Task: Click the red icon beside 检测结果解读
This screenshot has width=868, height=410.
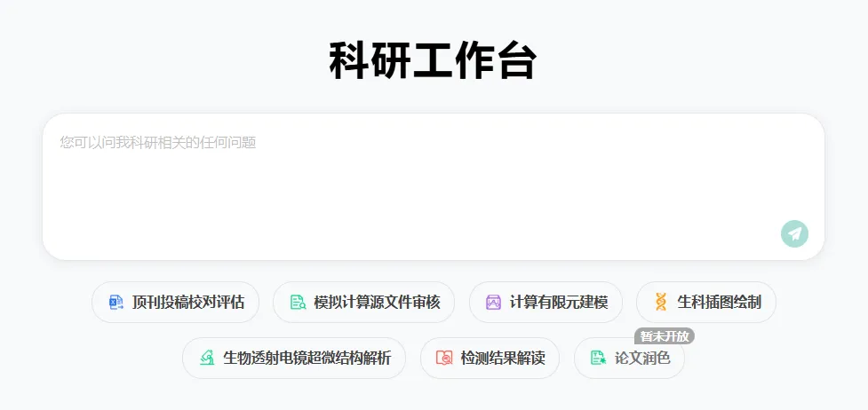Action: pyautogui.click(x=444, y=359)
